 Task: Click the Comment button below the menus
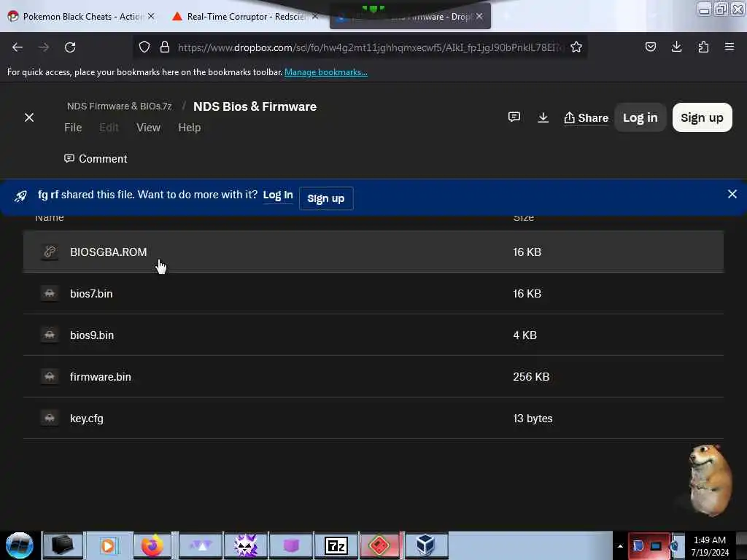tap(96, 158)
